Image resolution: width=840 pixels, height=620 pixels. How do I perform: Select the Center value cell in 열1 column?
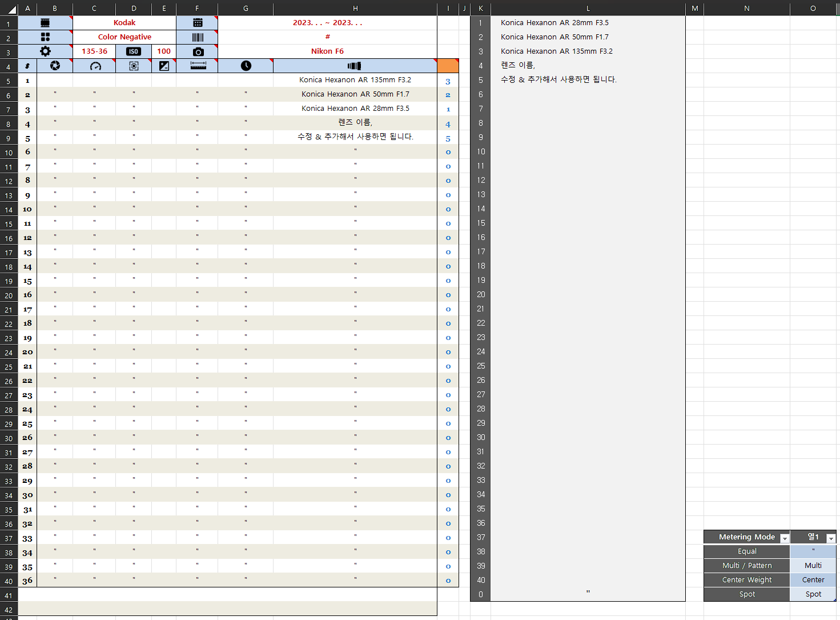(x=813, y=580)
